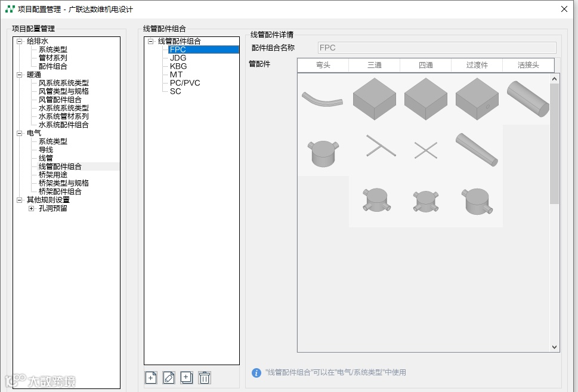Select the box thumbnail under 四通 column
The width and height of the screenshot is (578, 392).
(426, 99)
